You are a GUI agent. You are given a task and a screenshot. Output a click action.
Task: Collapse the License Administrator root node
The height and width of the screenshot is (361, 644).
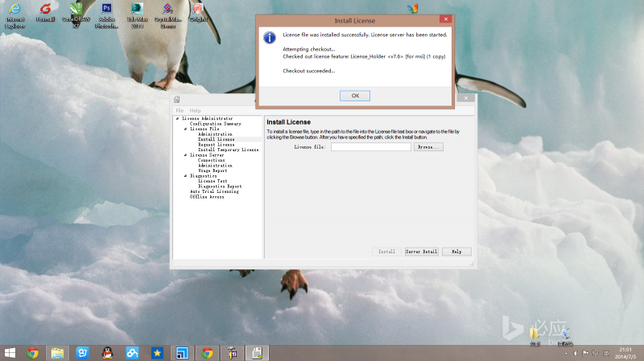177,118
